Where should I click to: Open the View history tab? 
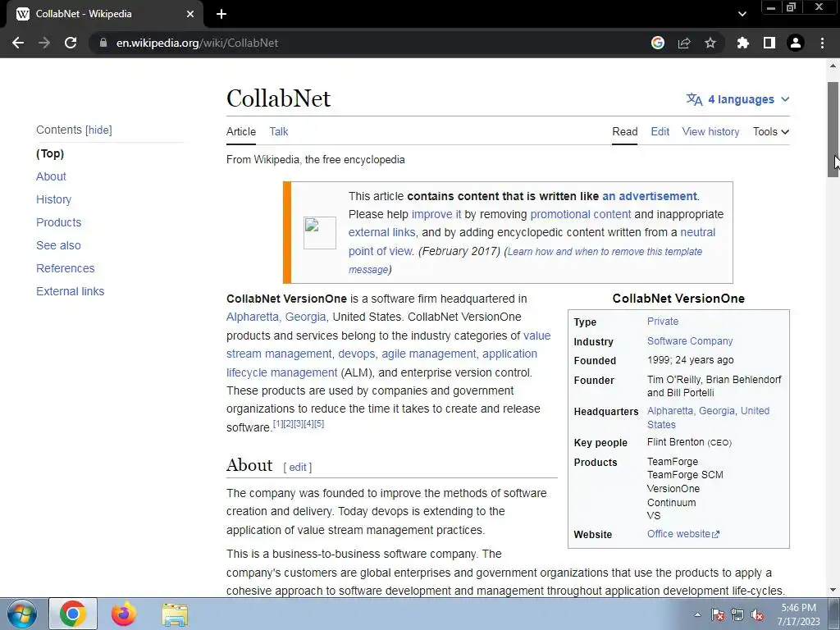(710, 132)
